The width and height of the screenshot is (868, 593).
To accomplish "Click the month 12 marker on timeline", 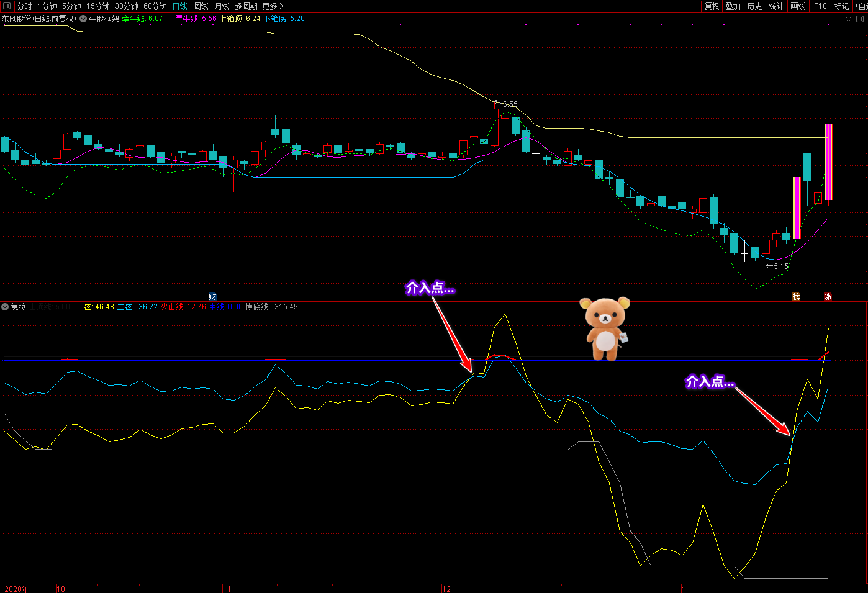I will click(x=446, y=589).
